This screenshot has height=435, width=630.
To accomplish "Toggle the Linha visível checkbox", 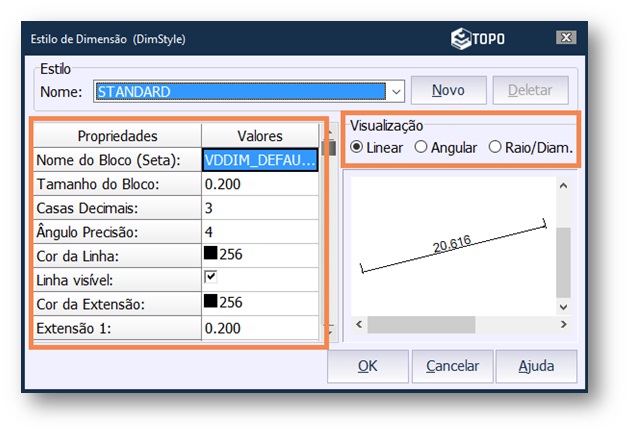I will click(211, 278).
